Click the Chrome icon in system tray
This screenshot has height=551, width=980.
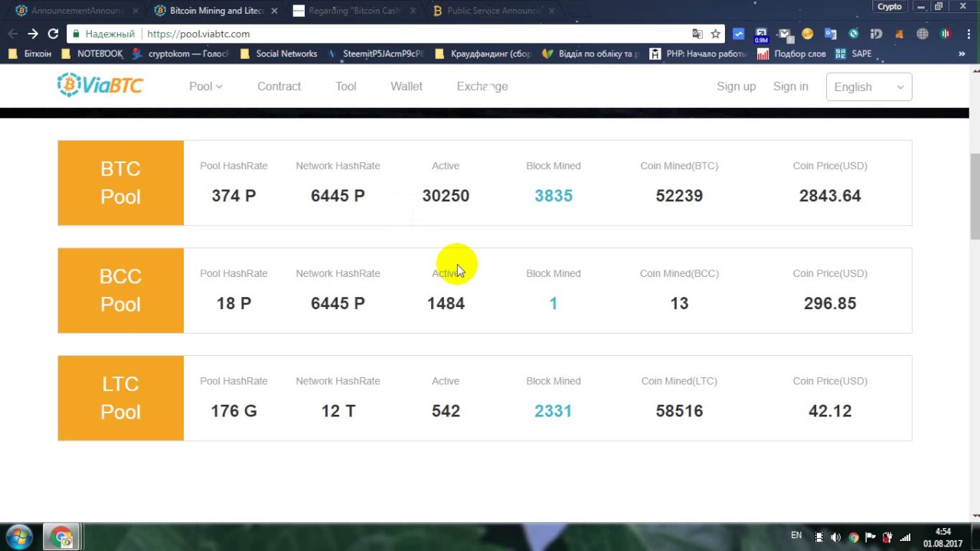point(854,537)
